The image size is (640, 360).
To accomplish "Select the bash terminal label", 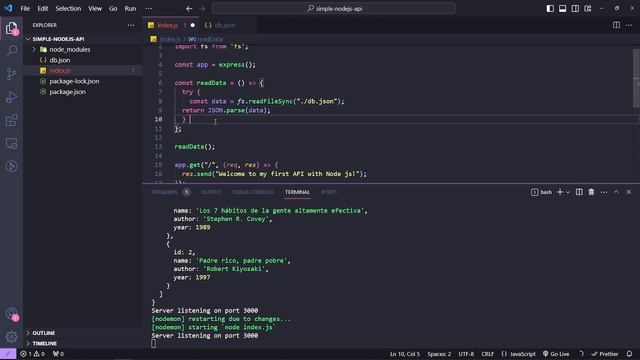I will click(x=542, y=192).
